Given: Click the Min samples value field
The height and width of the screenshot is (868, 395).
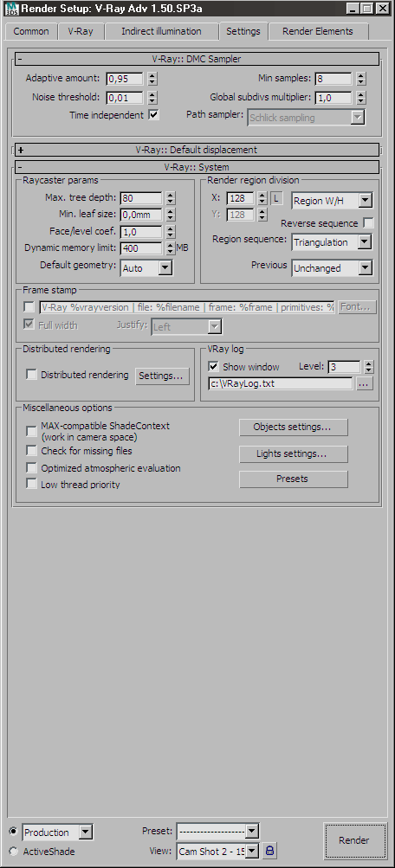Looking at the screenshot, I should pos(333,79).
